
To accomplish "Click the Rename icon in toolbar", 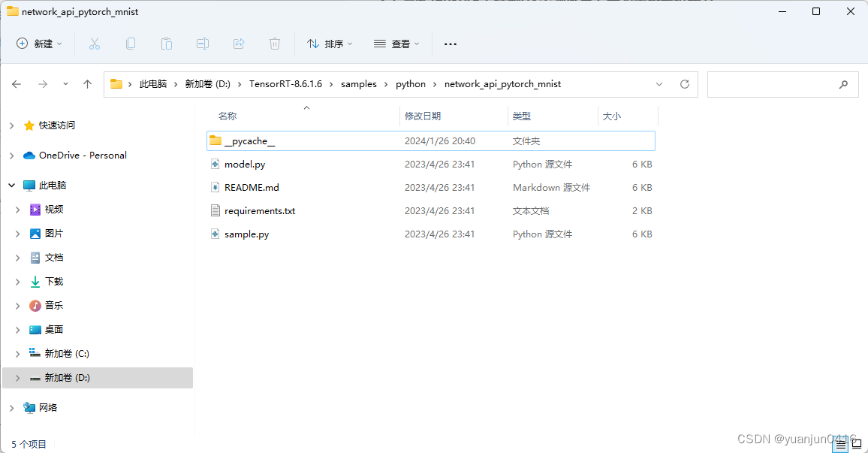I will (x=203, y=44).
